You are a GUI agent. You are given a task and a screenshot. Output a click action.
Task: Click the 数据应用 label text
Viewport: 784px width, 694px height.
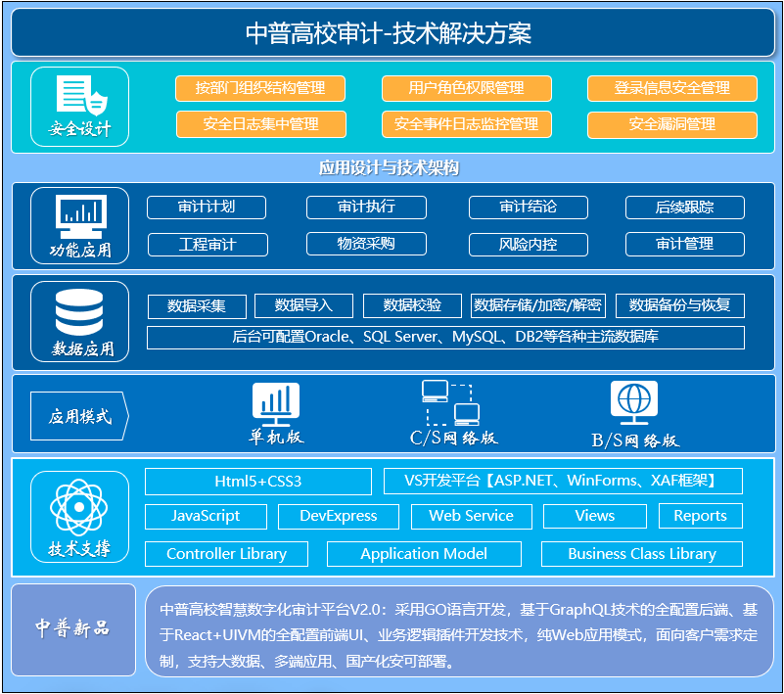(83, 348)
